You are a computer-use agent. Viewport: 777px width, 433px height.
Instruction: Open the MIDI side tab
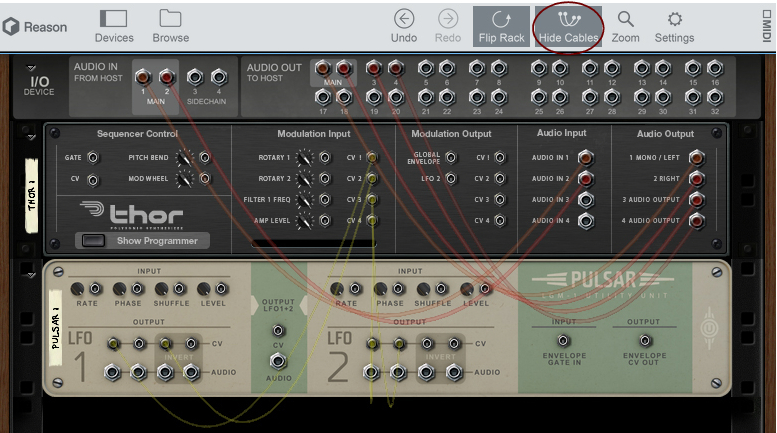point(767,26)
